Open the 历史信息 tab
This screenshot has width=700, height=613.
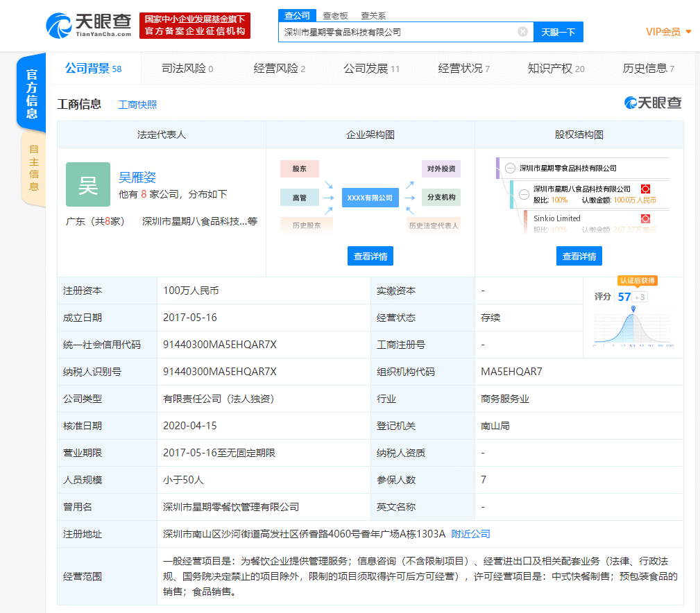coord(648,68)
